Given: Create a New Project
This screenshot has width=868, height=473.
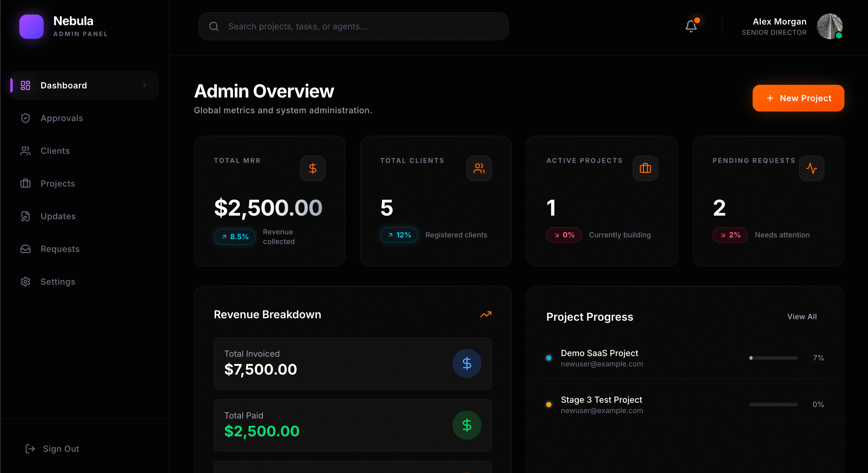Looking at the screenshot, I should coord(798,98).
